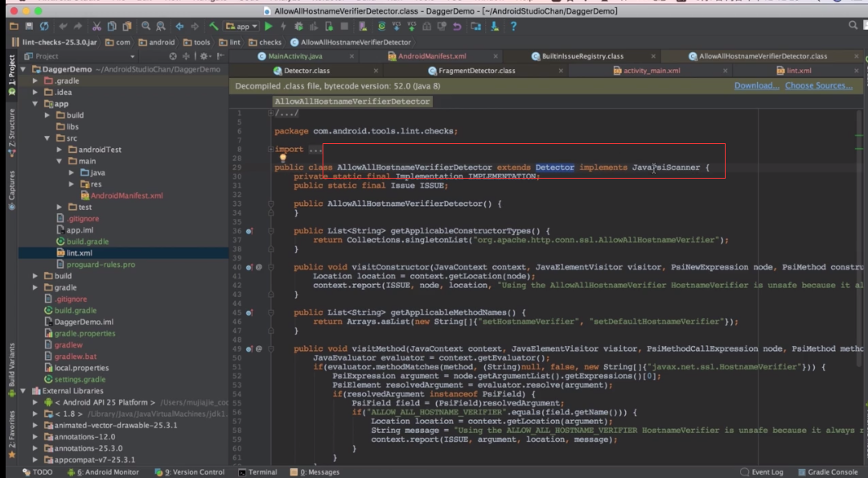
Task: Toggle the Captures side panel
Action: coord(11,189)
